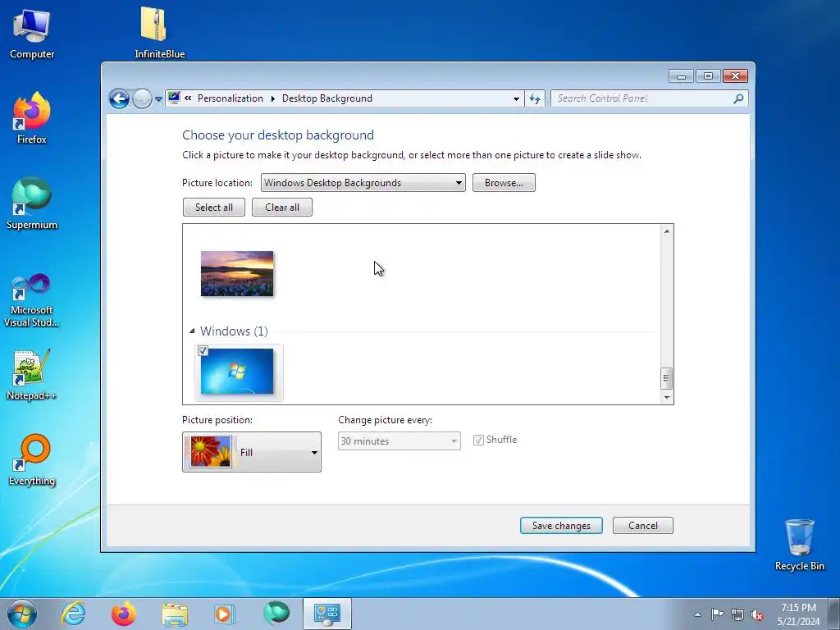
Task: Select the sunset lake wallpaper thumbnail
Action: click(237, 273)
